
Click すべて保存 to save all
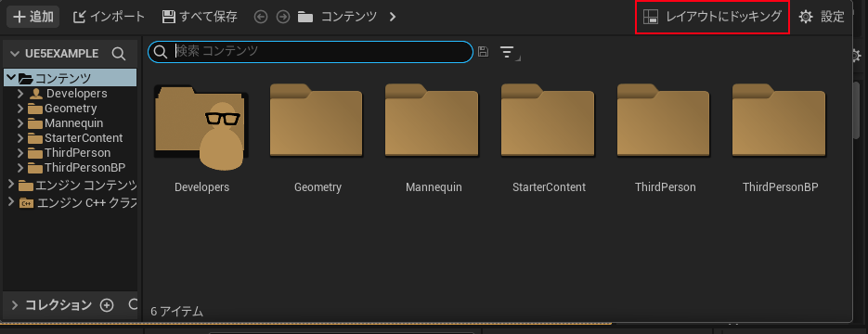(200, 17)
